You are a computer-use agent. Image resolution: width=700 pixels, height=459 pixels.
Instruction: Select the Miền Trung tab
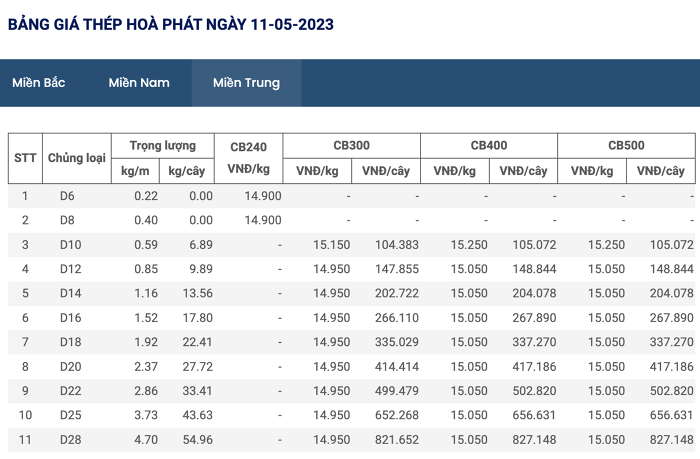246,83
